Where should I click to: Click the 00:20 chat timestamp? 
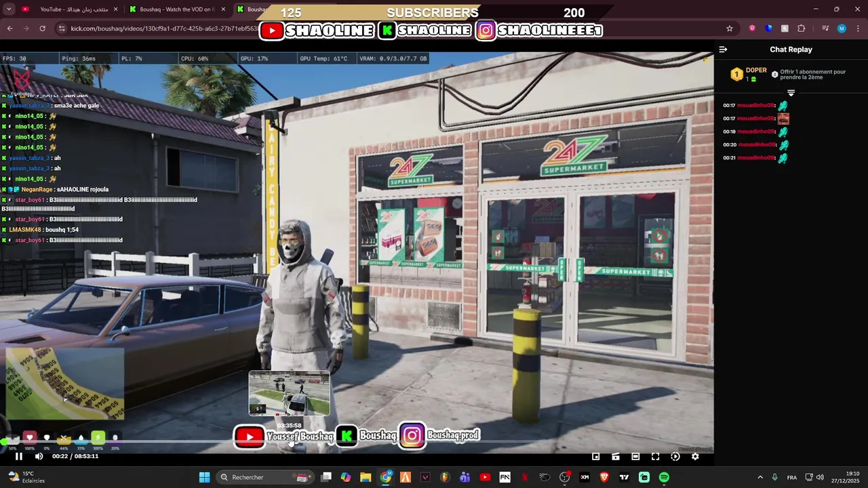[729, 145]
